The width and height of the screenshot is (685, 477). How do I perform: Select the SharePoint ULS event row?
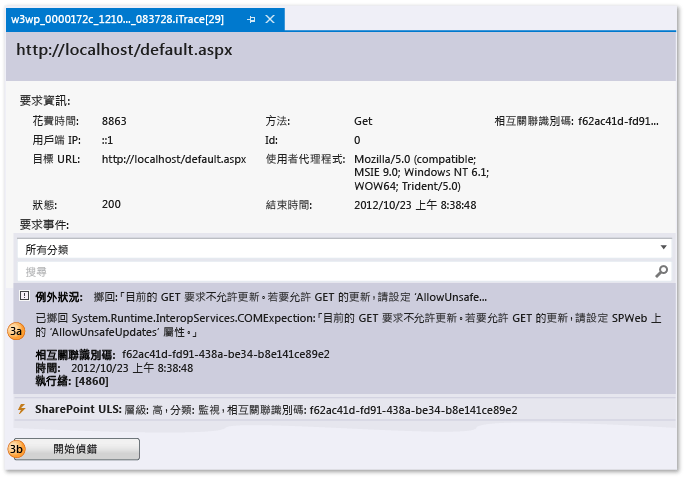(345, 410)
